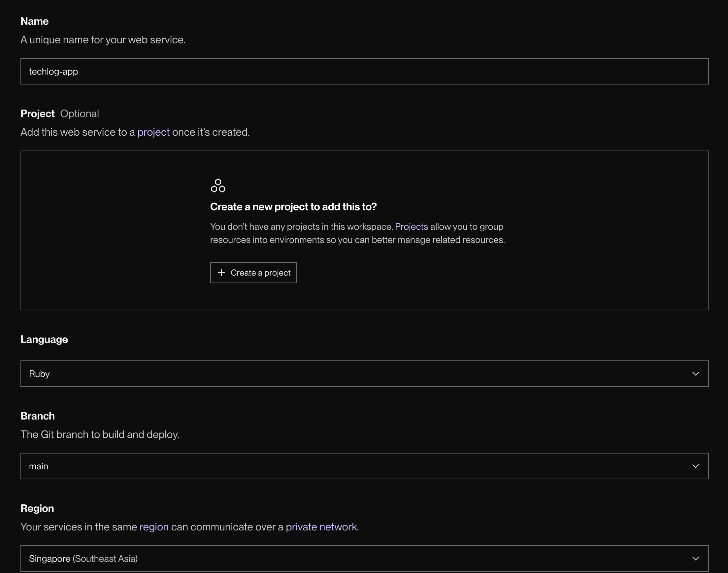The image size is (728, 573).
Task: Expand the Branch dropdown showing main
Action: 364,466
